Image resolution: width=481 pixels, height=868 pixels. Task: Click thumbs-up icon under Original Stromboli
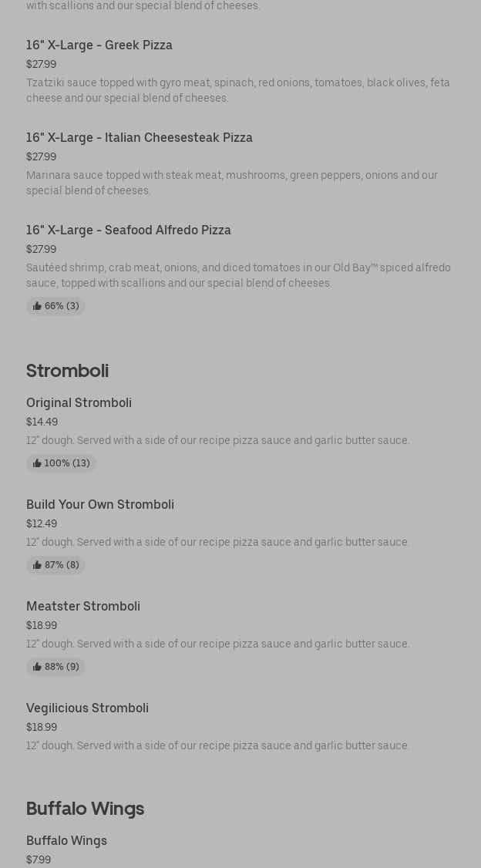pyautogui.click(x=37, y=463)
